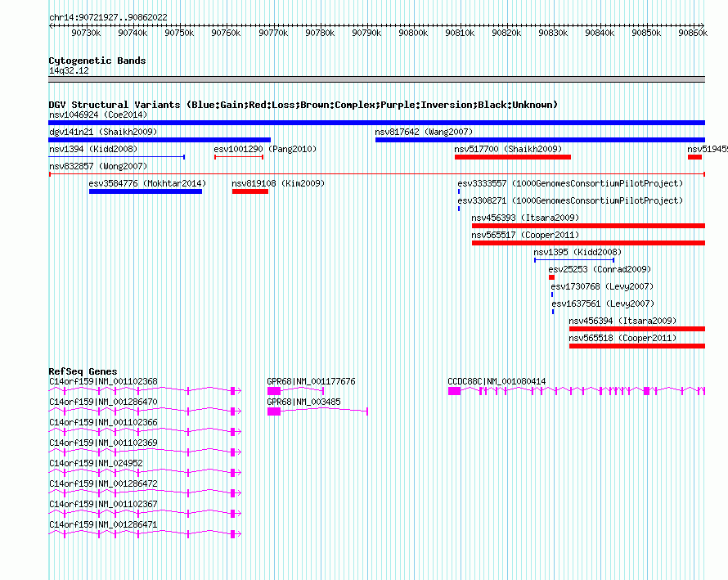Click the esv25253 (Conrad2009) red marker
This screenshot has height=580, width=728.
pyautogui.click(x=551, y=277)
